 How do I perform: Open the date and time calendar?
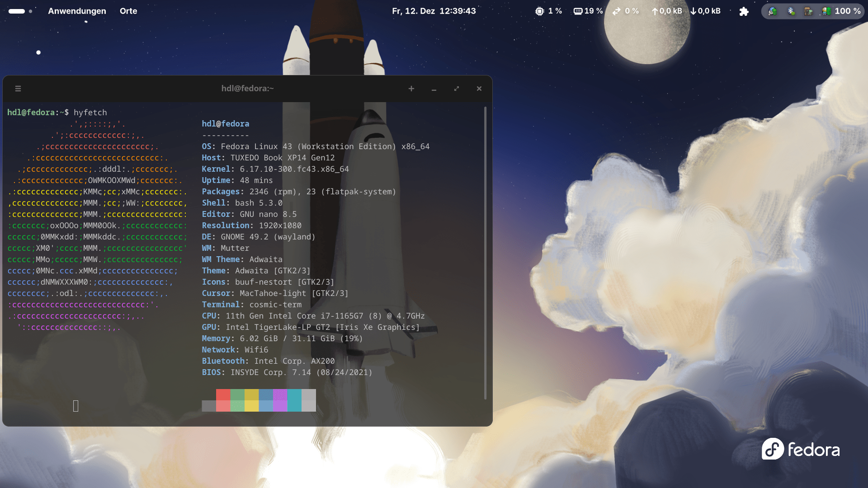click(434, 11)
